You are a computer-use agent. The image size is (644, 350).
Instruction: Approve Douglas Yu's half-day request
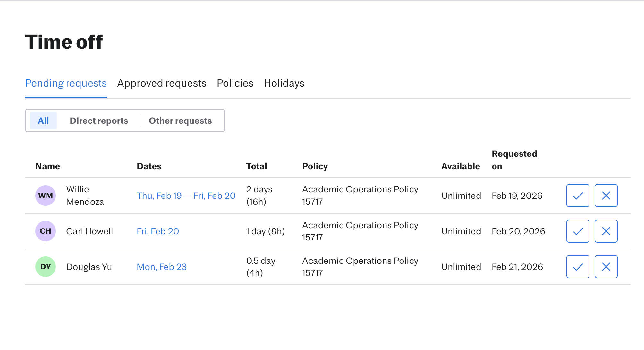click(x=578, y=267)
